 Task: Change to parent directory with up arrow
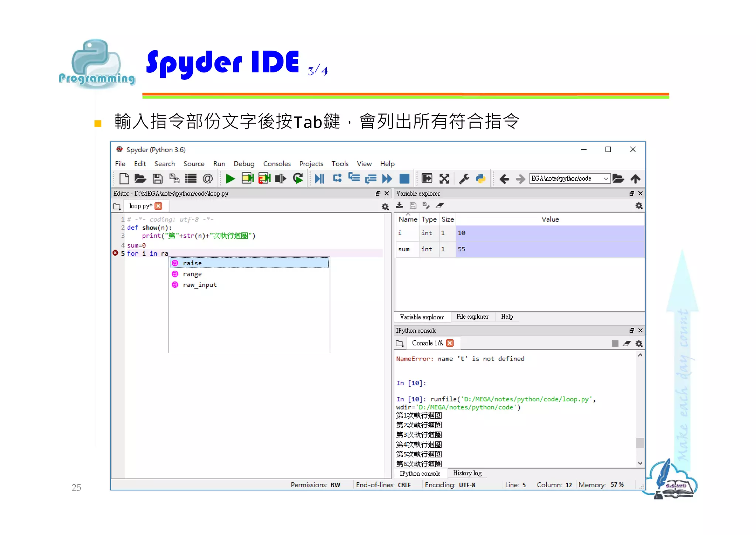pyautogui.click(x=635, y=179)
